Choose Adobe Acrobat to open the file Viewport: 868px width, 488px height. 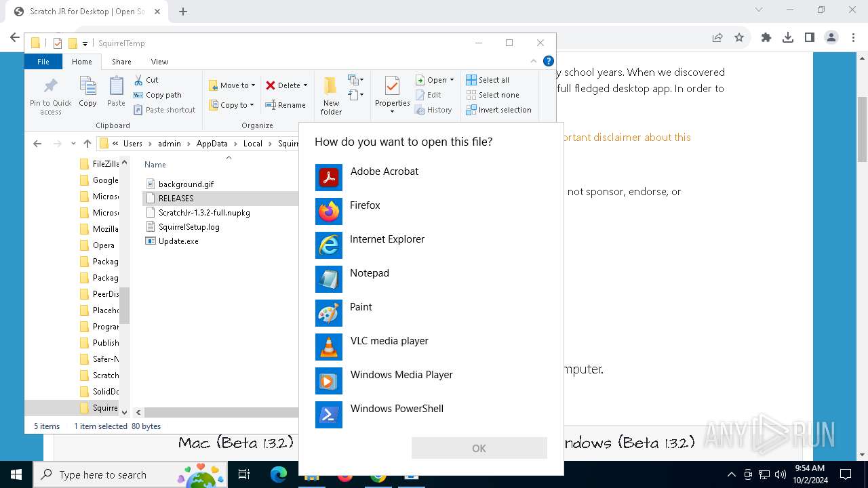coord(431,178)
